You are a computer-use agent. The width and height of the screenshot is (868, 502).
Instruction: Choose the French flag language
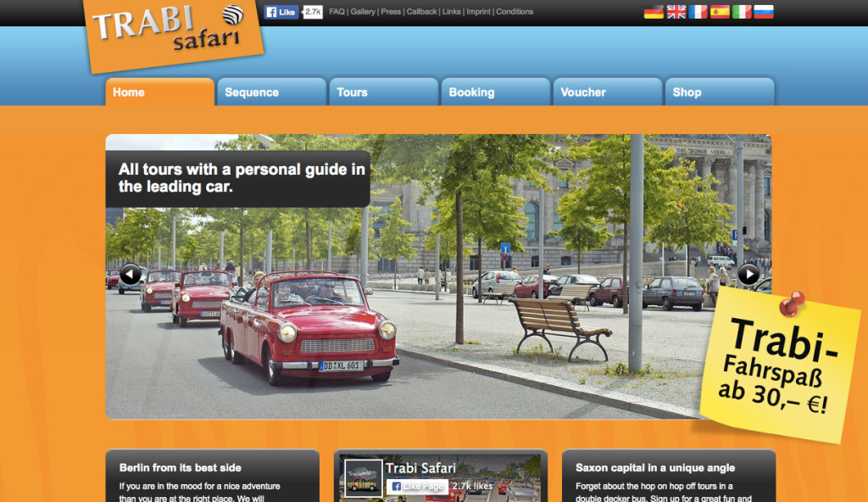[698, 12]
